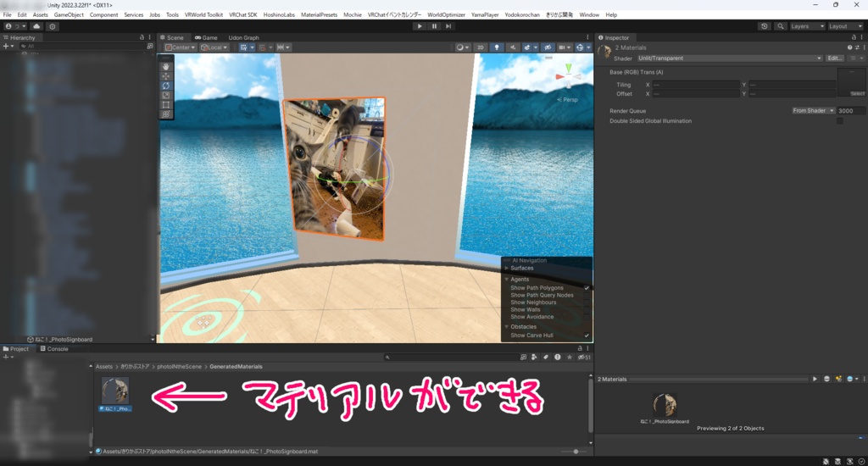Screen dimensions: 868x466
Task: Click the Tiling X input field
Action: click(696, 85)
